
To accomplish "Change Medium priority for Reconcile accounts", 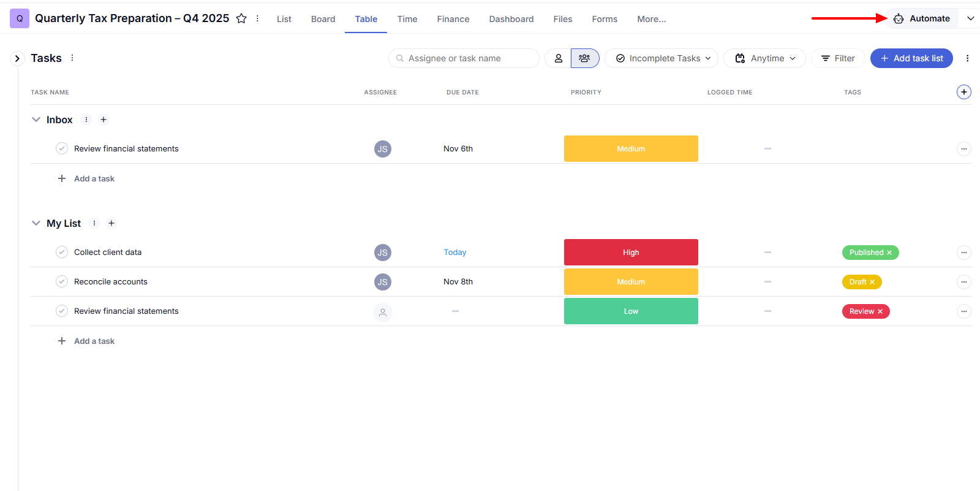I will pyautogui.click(x=631, y=282).
